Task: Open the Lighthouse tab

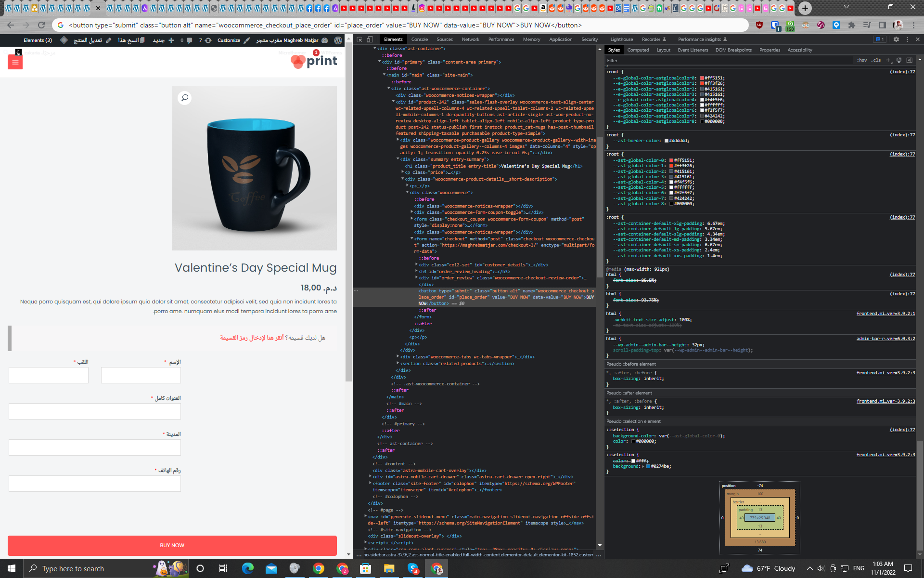Action: 621,39
